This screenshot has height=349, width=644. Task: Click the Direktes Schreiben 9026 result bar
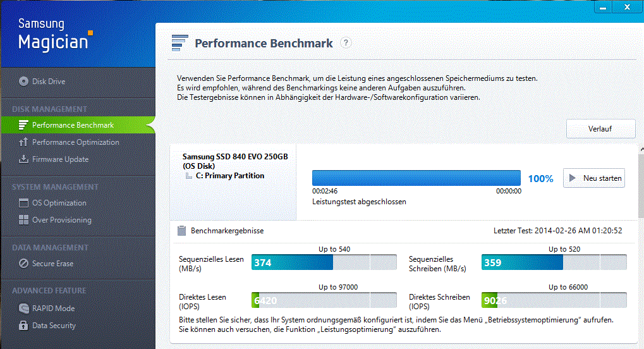554,300
